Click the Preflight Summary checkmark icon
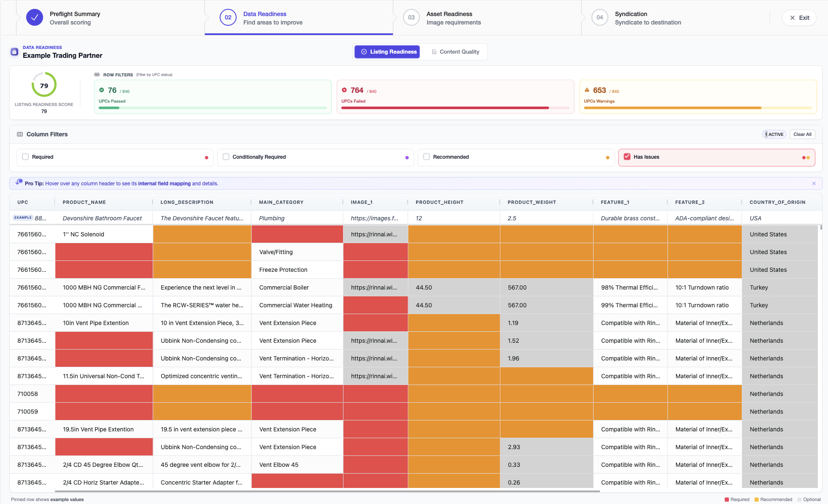828x504 pixels. 35,18
